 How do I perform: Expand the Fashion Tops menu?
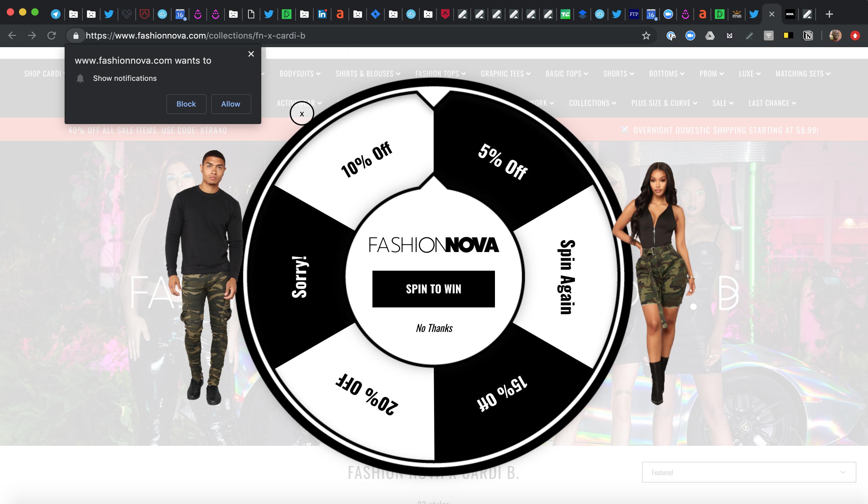coord(440,74)
